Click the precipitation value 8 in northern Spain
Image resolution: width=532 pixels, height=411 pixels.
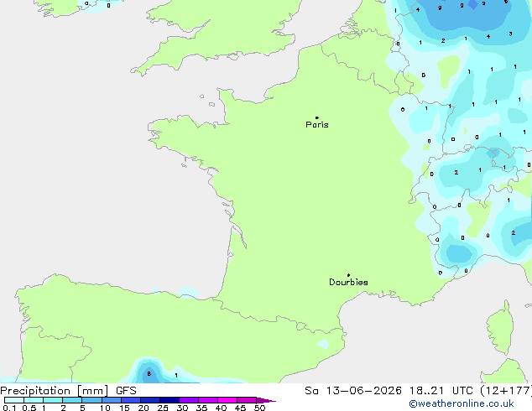click(149, 374)
